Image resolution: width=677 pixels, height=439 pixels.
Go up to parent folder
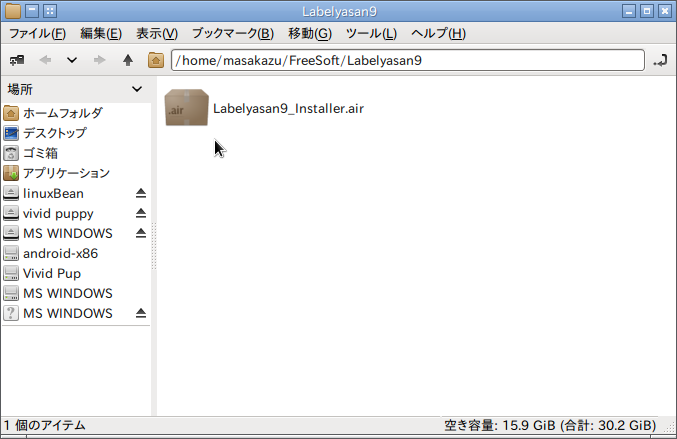(127, 60)
